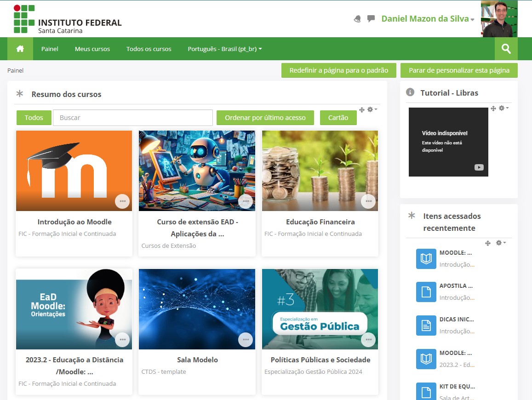
Task: Go to Meus cursos in the navbar
Action: point(92,49)
